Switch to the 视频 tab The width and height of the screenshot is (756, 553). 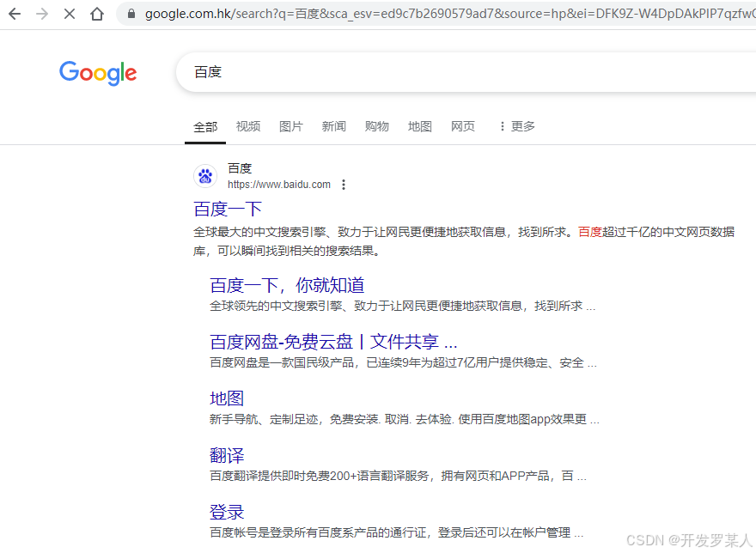248,126
